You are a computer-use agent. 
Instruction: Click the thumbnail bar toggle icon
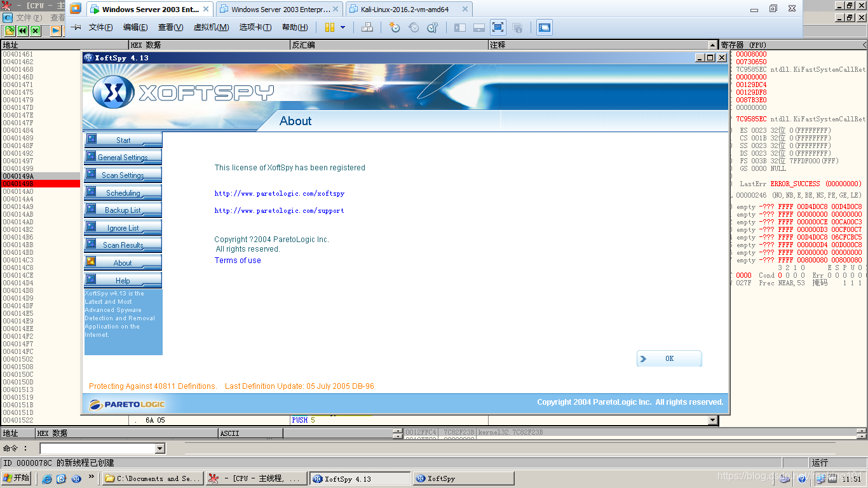pyautogui.click(x=479, y=27)
